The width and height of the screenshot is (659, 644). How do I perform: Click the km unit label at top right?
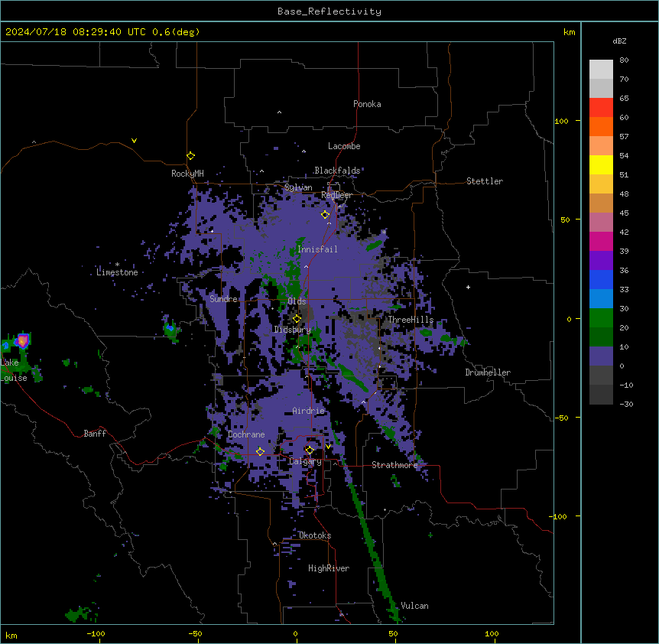click(x=569, y=32)
